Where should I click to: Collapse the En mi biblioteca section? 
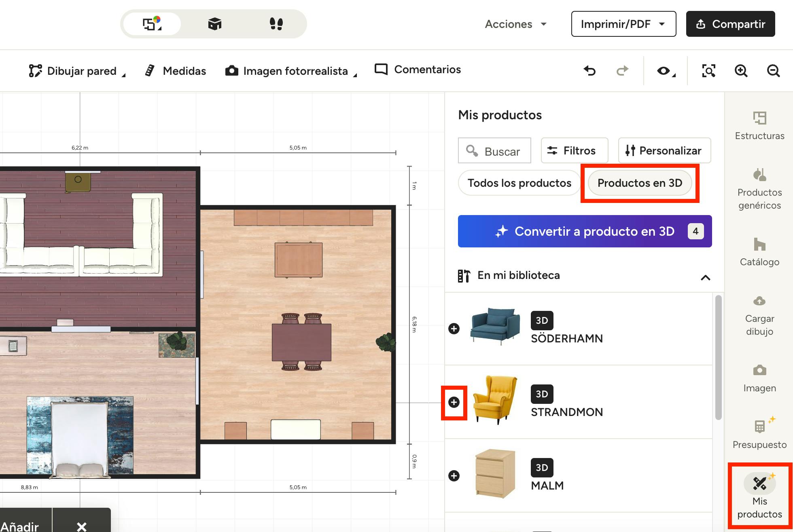coord(705,277)
